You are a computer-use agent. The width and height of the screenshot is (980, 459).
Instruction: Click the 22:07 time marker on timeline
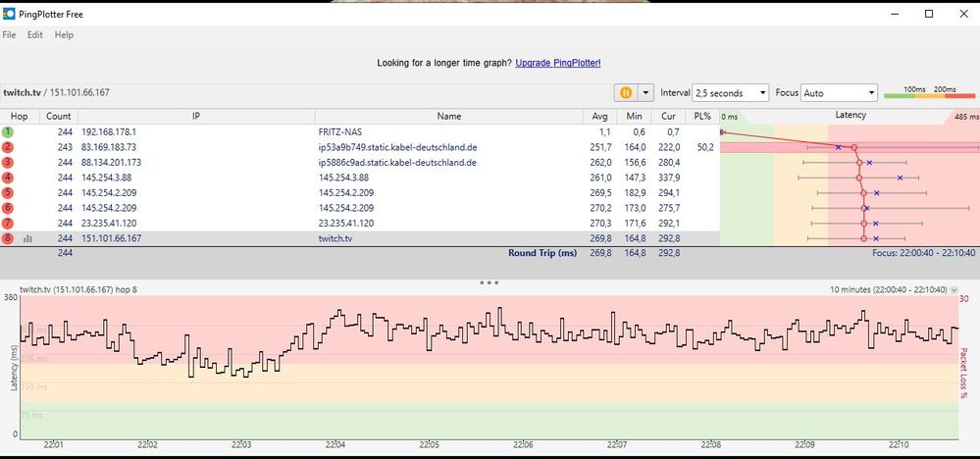pyautogui.click(x=617, y=445)
